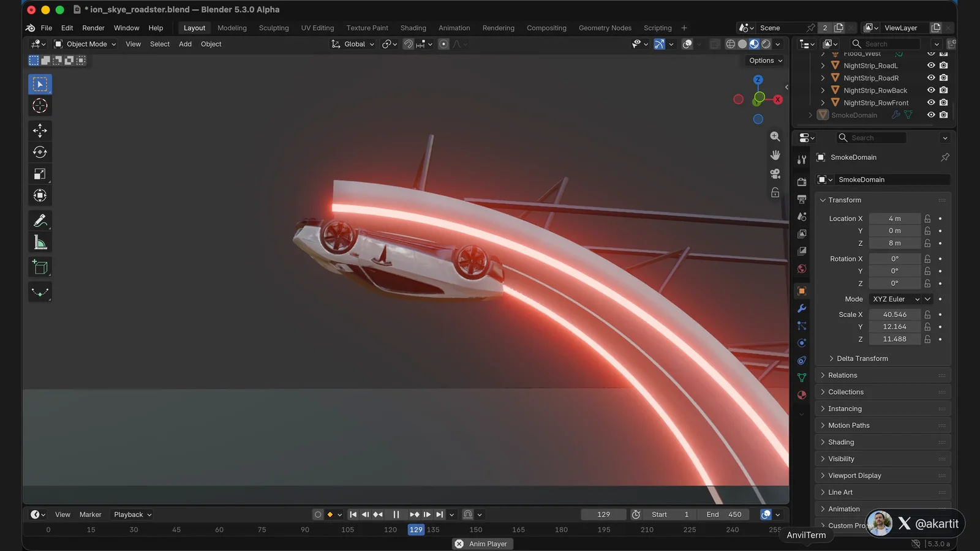Open the Physics properties tab
The height and width of the screenshot is (551, 980).
tap(801, 343)
